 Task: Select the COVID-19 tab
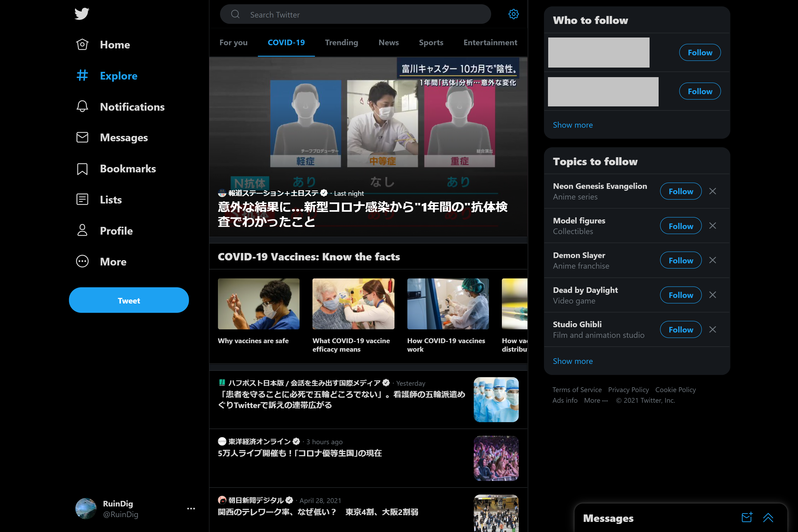coord(286,43)
